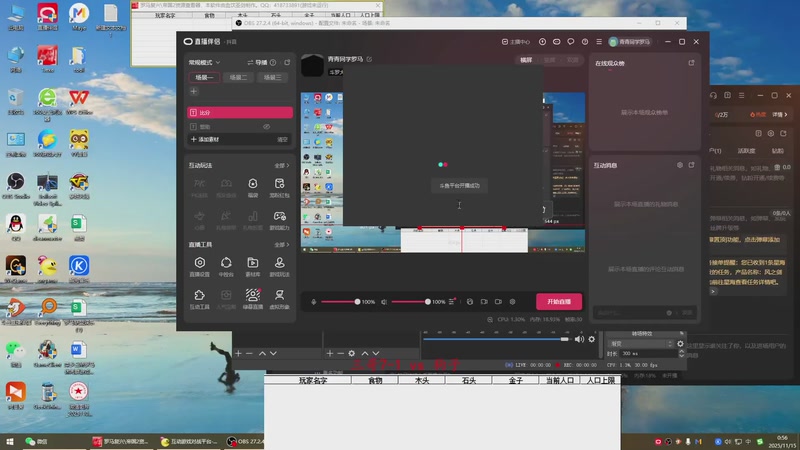The width and height of the screenshot is (800, 450).
Task: Select 双屏 dual-screen tab
Action: [572, 60]
